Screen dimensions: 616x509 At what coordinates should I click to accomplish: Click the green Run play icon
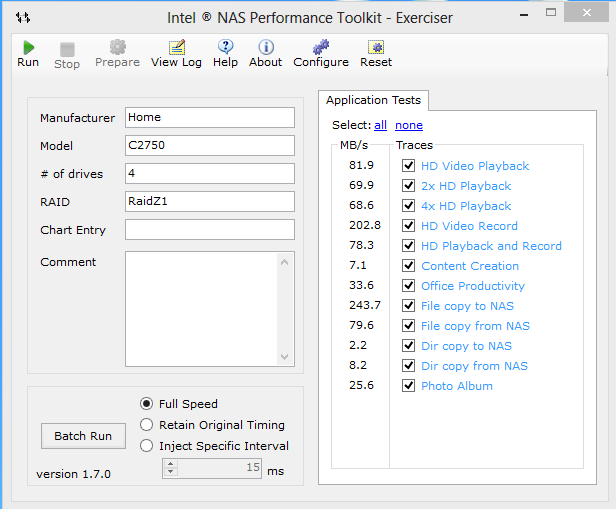pos(28,48)
